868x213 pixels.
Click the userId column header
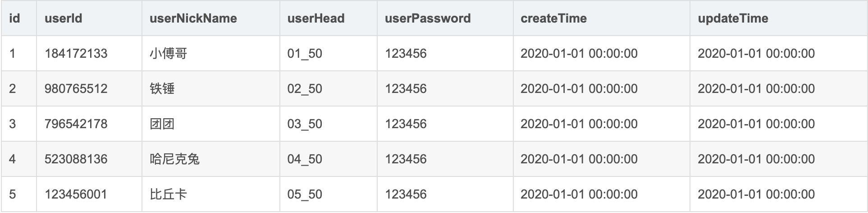[64, 19]
